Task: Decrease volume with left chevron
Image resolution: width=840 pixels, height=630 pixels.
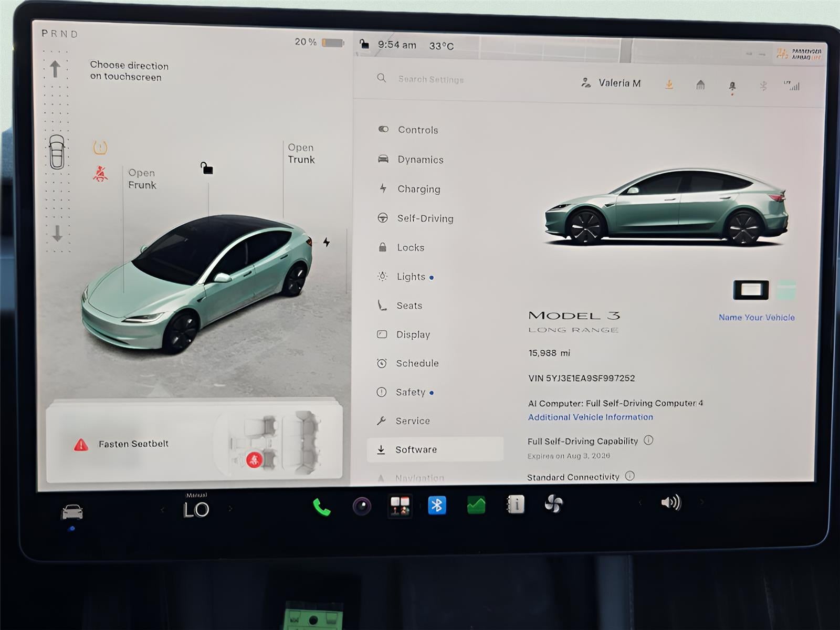Action: point(640,503)
